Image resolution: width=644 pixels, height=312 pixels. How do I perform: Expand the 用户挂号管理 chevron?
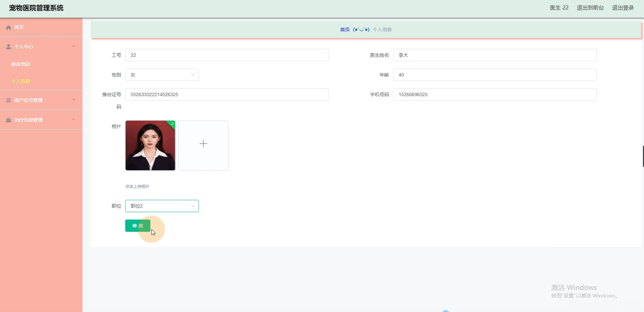click(73, 100)
